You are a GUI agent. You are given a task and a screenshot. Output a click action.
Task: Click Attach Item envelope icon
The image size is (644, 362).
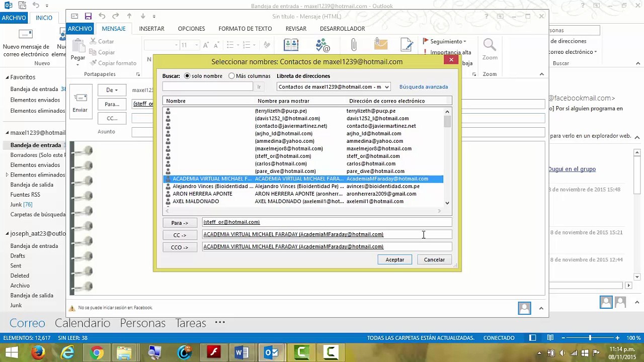tap(381, 44)
